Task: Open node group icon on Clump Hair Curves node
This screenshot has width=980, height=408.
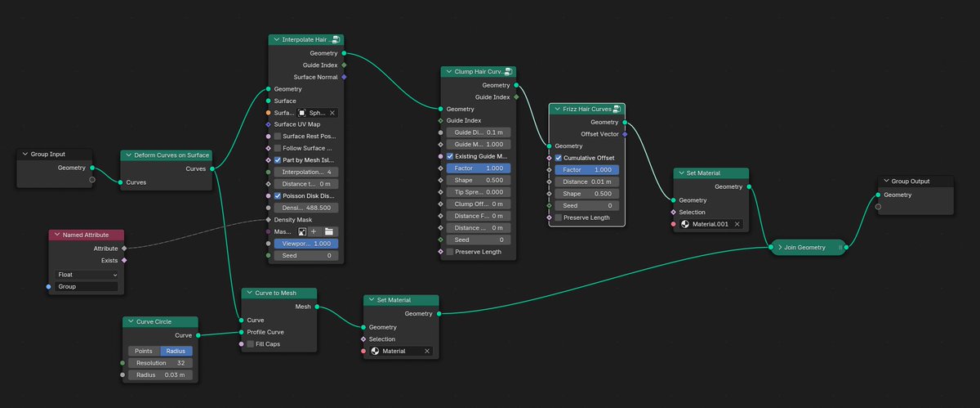Action: [508, 72]
